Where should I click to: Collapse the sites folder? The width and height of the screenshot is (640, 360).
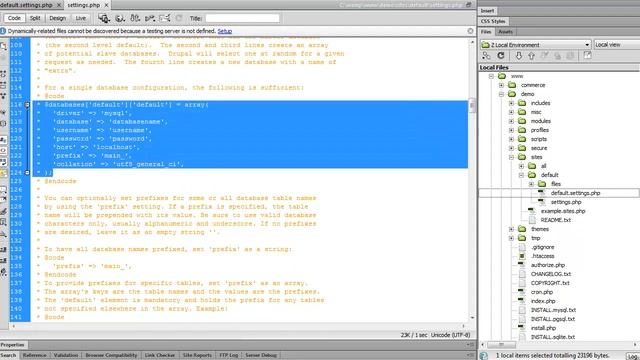tap(511, 157)
